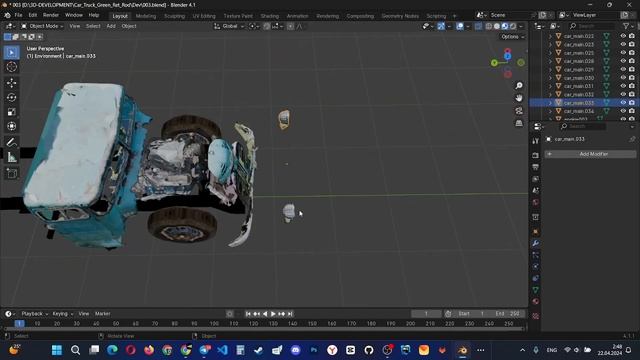This screenshot has height=360, width=640.
Task: Open the File menu
Action: (18, 15)
